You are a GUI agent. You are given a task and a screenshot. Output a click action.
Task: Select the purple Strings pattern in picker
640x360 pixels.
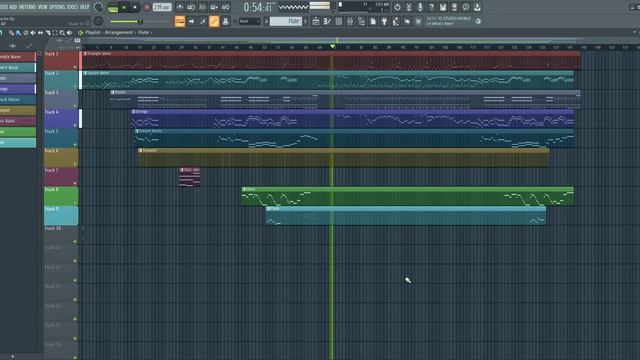(18, 89)
